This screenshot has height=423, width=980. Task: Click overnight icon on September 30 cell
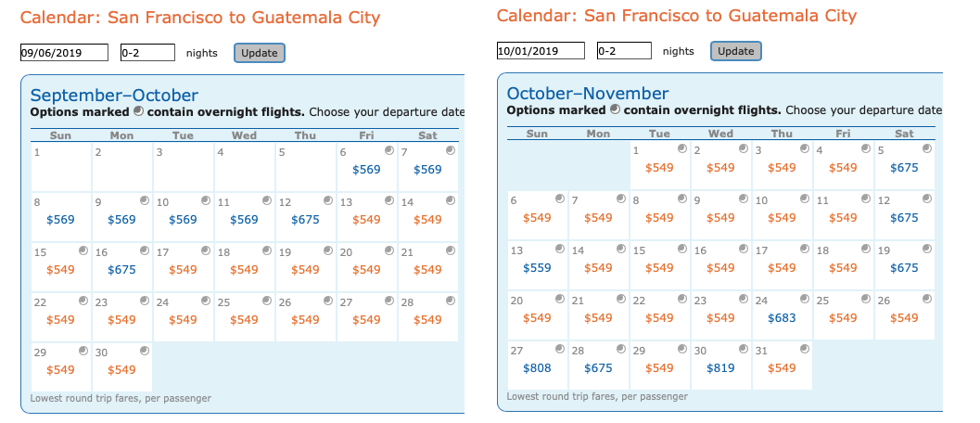[x=145, y=351]
